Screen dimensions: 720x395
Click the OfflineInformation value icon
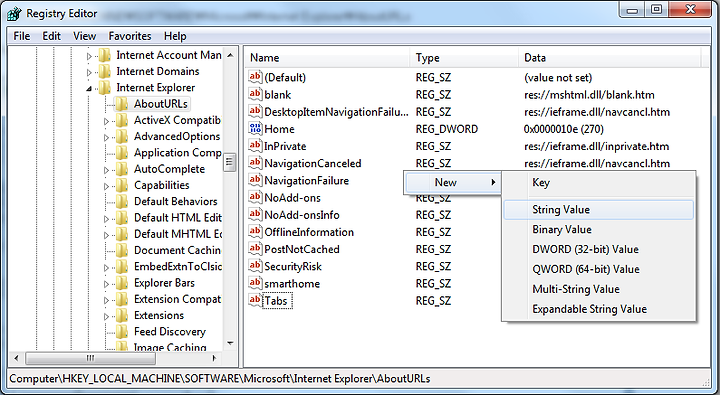click(255, 231)
